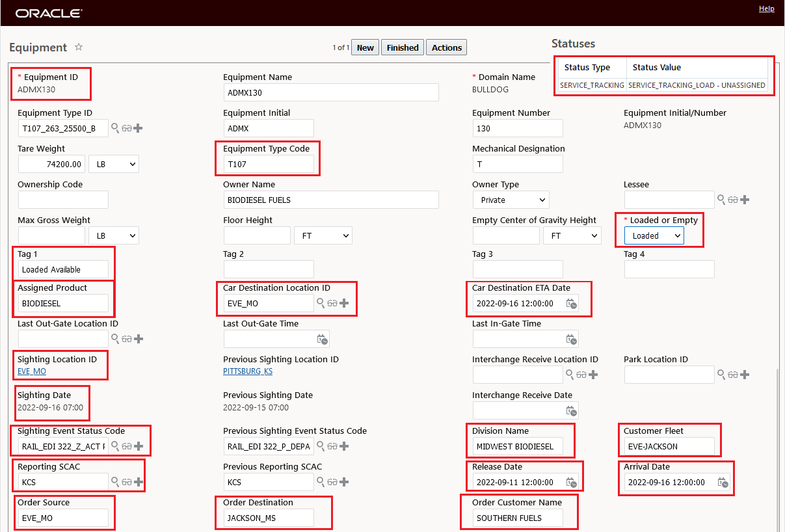The image size is (785, 532).
Task: Click the Division Name MIDWEST BIODIESEL field
Action: coord(518,446)
